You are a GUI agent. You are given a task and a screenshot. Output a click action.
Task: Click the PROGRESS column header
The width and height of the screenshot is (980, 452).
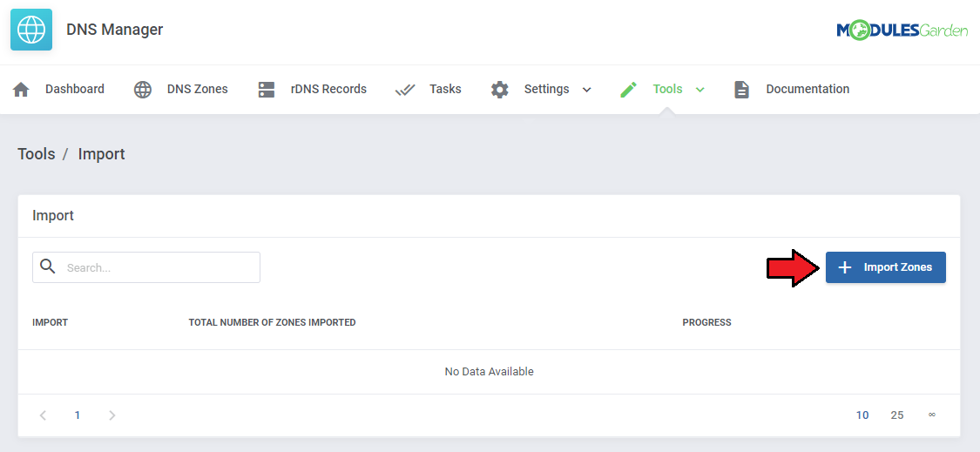tap(706, 322)
